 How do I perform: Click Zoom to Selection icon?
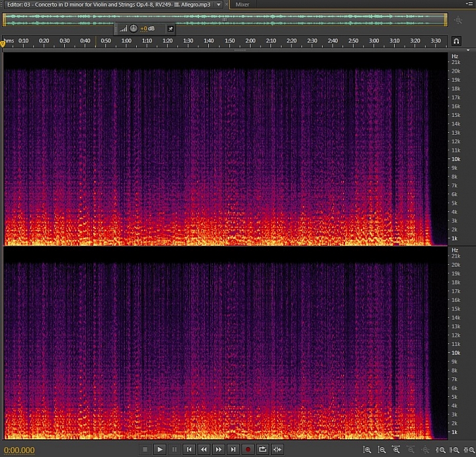tap(469, 450)
